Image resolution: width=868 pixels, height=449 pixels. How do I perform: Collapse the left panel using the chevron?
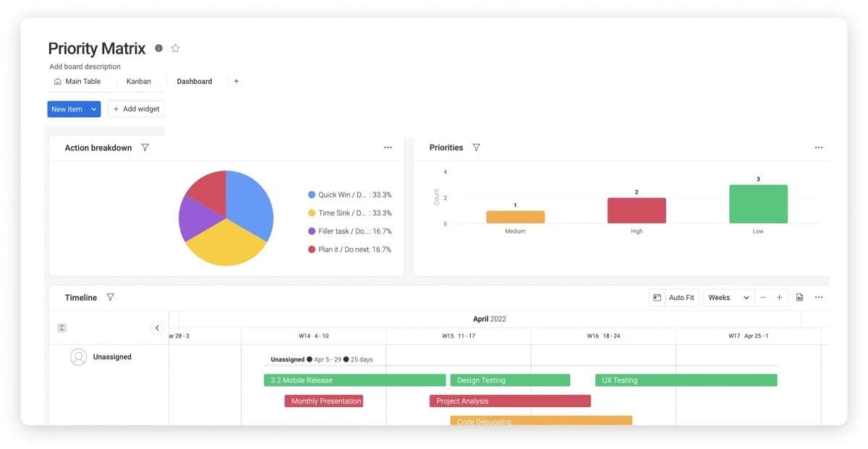coord(157,327)
